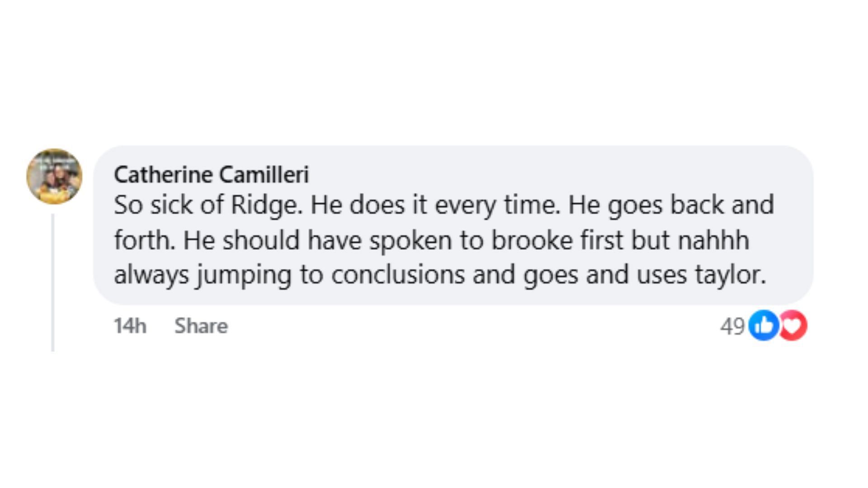Click the word "conclusions" in the comment
This screenshot has width=868, height=488.
pyautogui.click(x=398, y=275)
